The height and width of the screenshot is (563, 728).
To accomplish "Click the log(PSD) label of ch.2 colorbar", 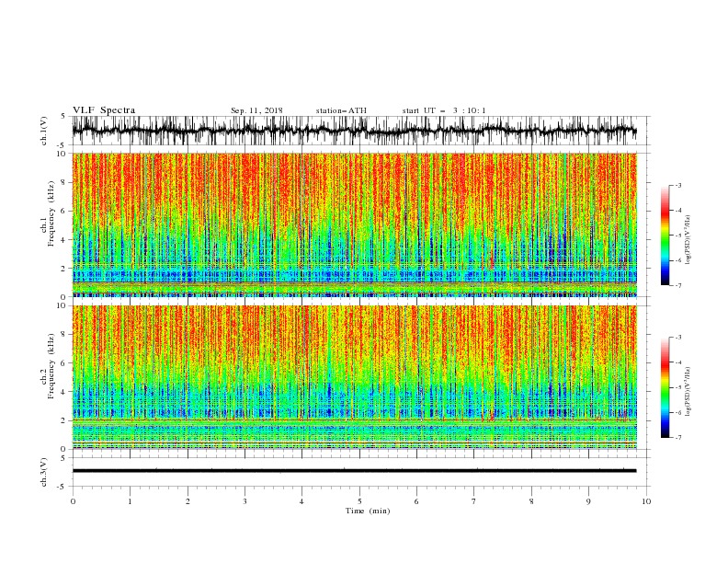I will click(x=688, y=392).
